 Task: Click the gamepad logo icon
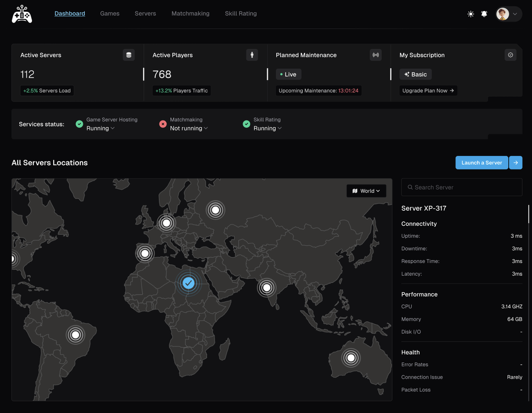pyautogui.click(x=22, y=14)
